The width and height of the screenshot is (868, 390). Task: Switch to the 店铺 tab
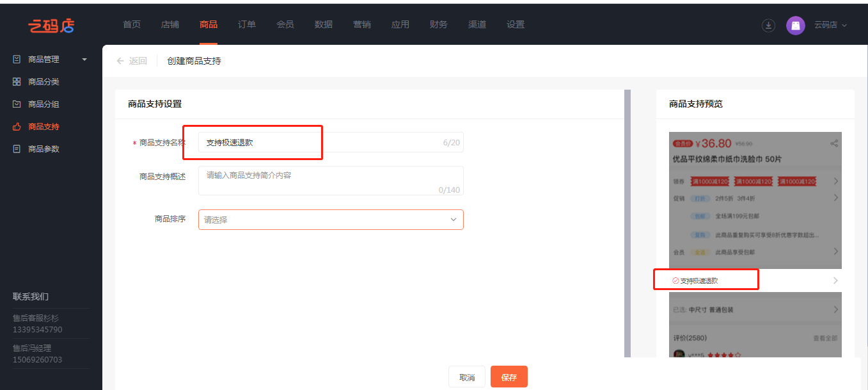(170, 24)
